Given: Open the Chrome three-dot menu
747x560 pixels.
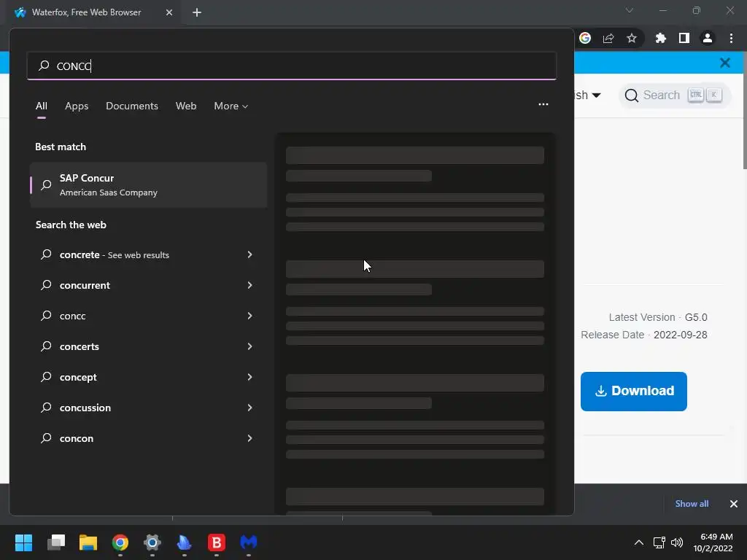Looking at the screenshot, I should coord(731,38).
